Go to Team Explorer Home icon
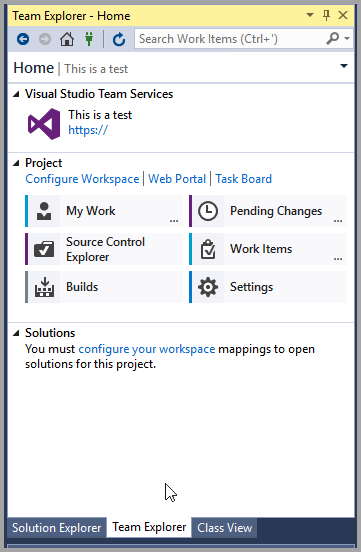Image resolution: width=361 pixels, height=552 pixels. click(67, 39)
